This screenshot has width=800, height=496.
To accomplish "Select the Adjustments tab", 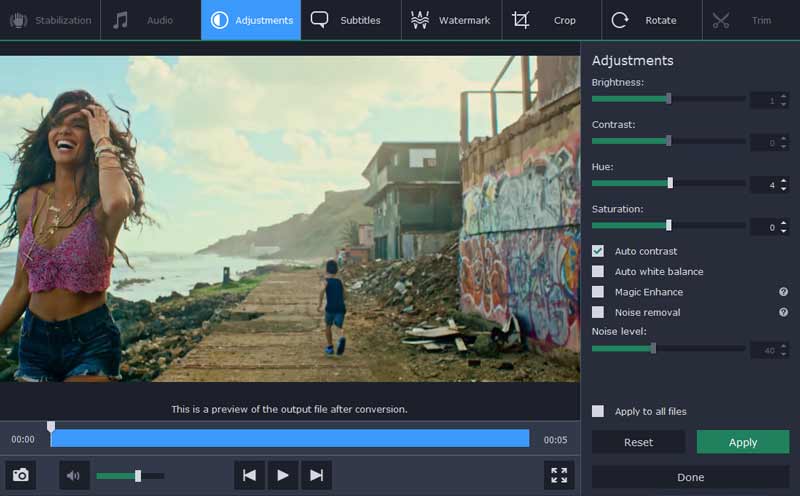I will click(251, 20).
